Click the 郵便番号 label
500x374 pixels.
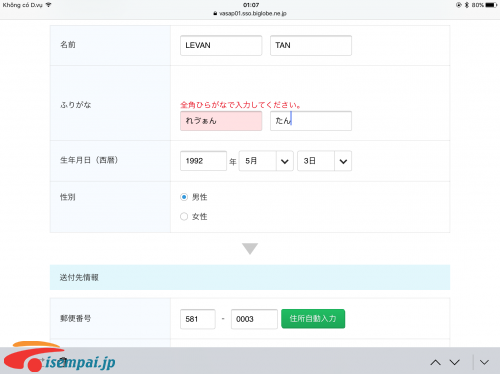tap(75, 318)
